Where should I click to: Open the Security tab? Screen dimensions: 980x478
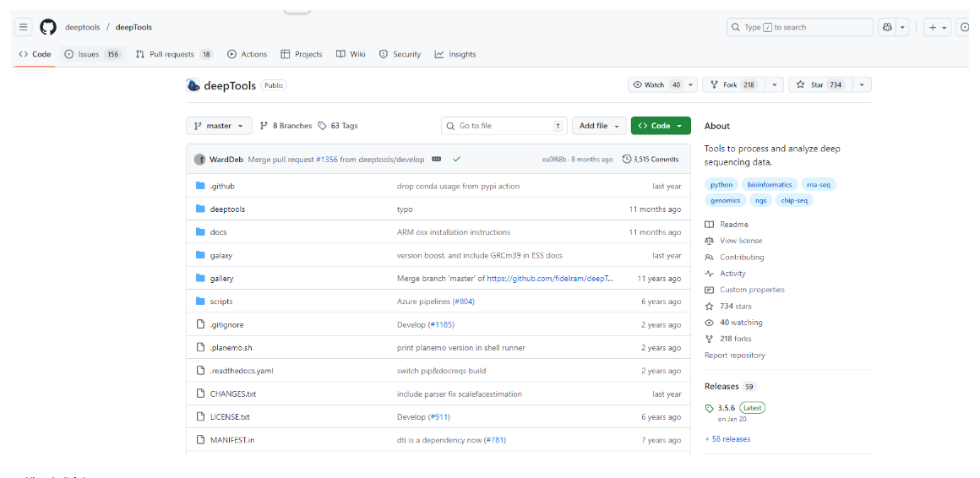(x=400, y=54)
